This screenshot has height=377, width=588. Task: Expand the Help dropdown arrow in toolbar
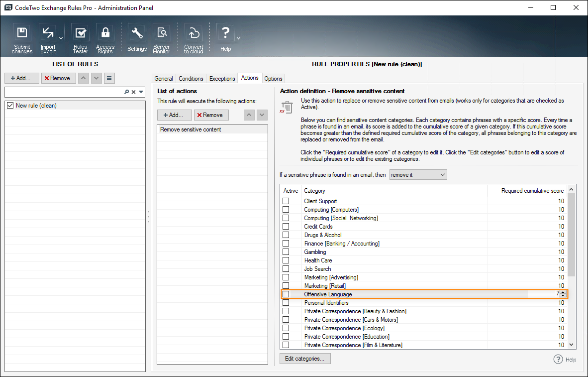(238, 38)
